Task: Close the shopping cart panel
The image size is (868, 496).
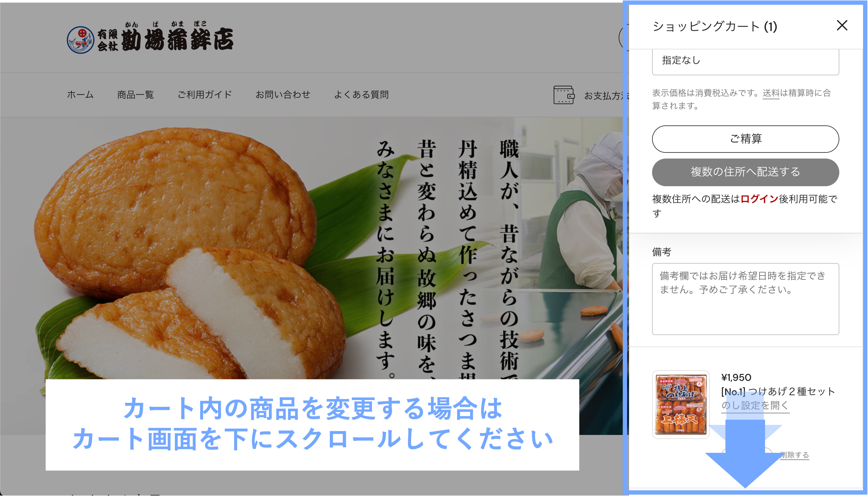Action: [842, 26]
